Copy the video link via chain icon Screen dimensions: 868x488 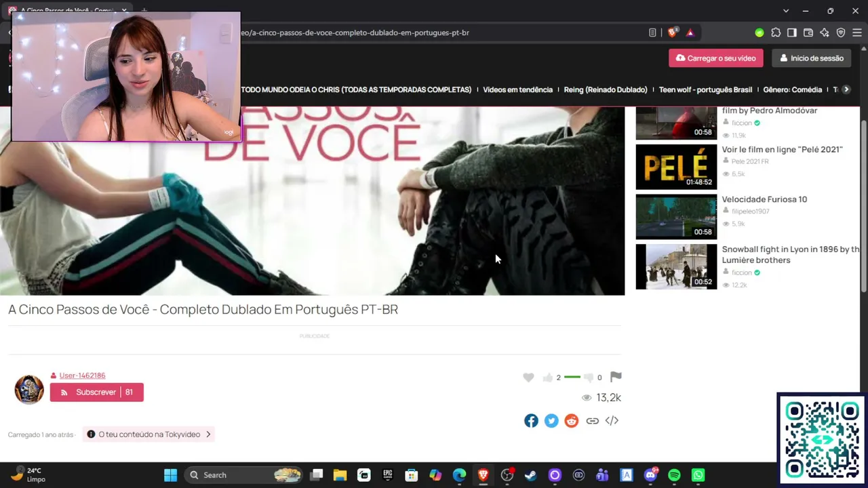click(592, 421)
